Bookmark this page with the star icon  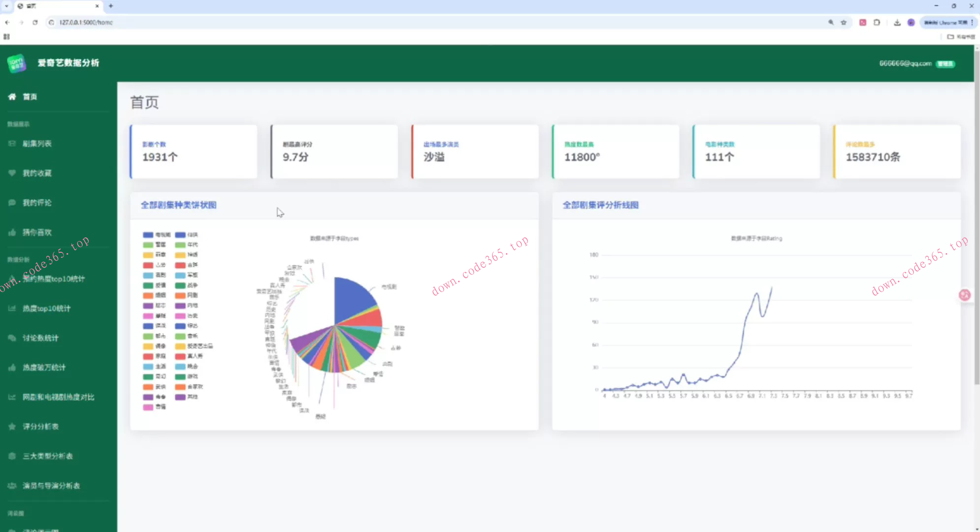click(x=844, y=22)
